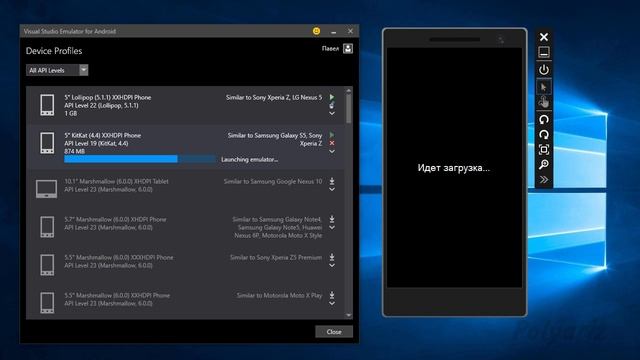Viewport: 640px width, 360px height.
Task: Select multi-touch hand input mode
Action: 544,102
